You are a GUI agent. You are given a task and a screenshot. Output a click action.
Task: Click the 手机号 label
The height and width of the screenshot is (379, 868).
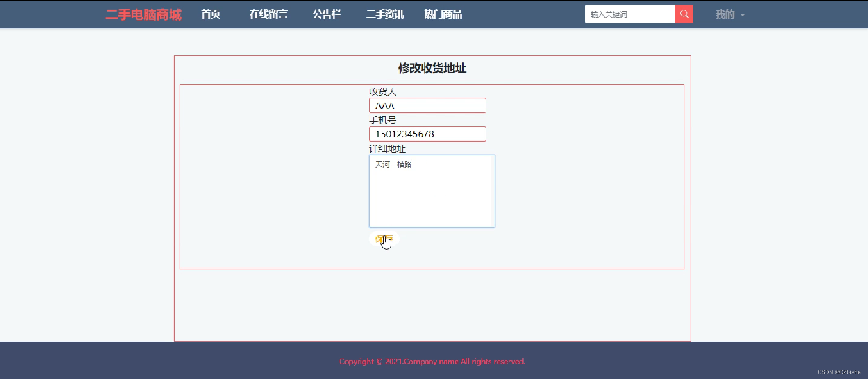click(x=382, y=120)
